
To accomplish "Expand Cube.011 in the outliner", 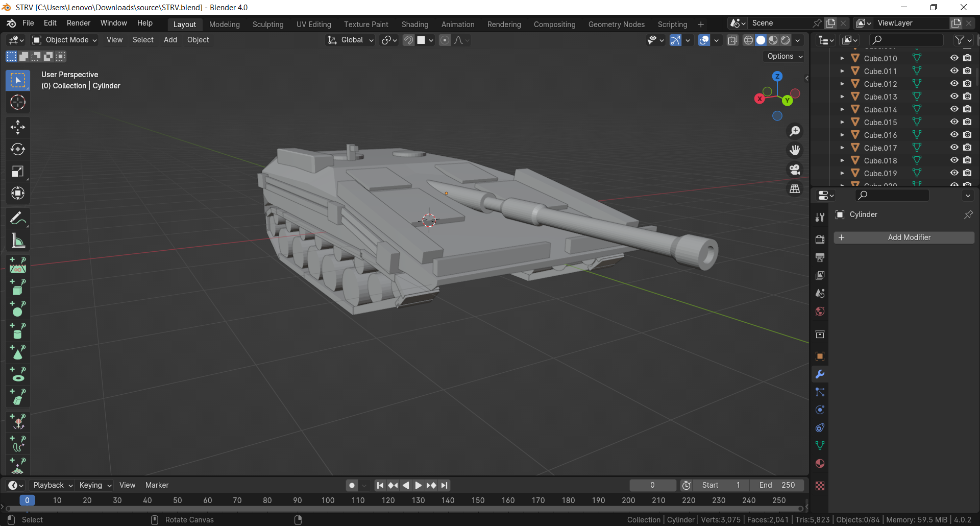I will click(842, 71).
